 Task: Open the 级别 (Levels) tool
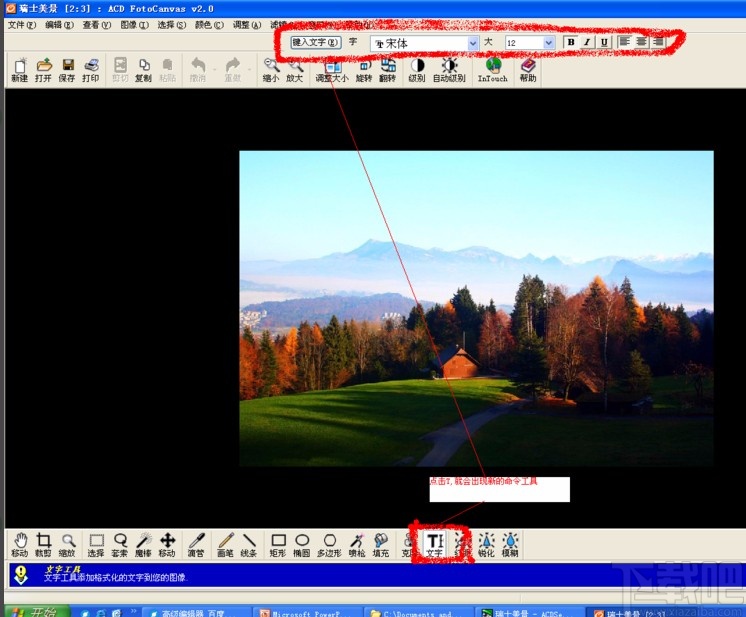click(417, 70)
